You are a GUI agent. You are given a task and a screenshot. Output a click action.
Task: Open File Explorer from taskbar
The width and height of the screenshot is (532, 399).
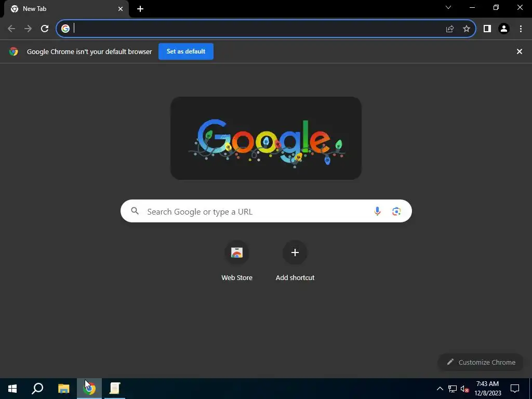(63, 389)
